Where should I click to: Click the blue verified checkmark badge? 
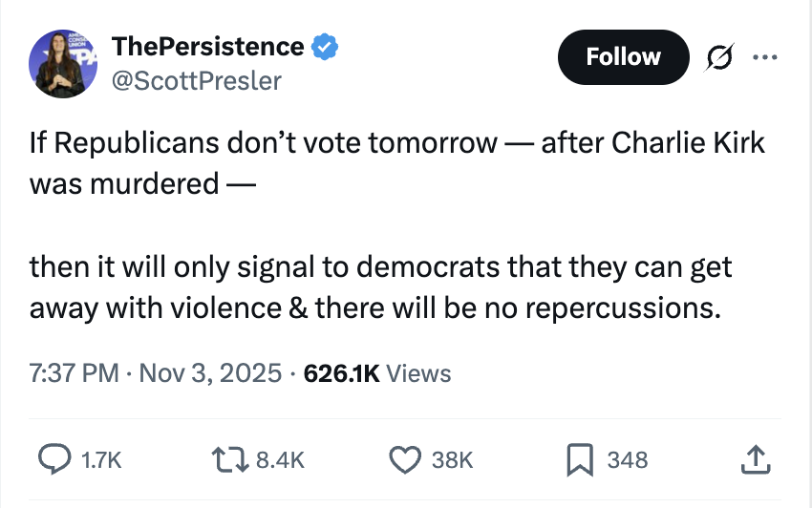[x=327, y=46]
